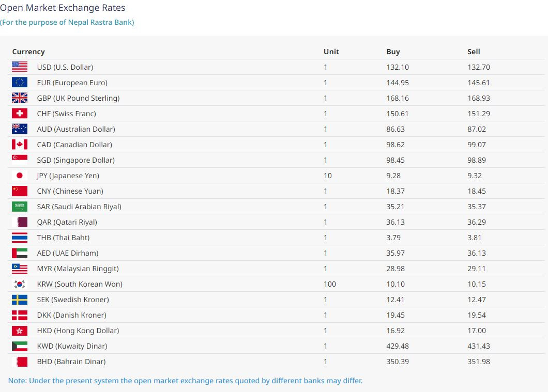
Task: Click the Sell column header
Action: (474, 52)
